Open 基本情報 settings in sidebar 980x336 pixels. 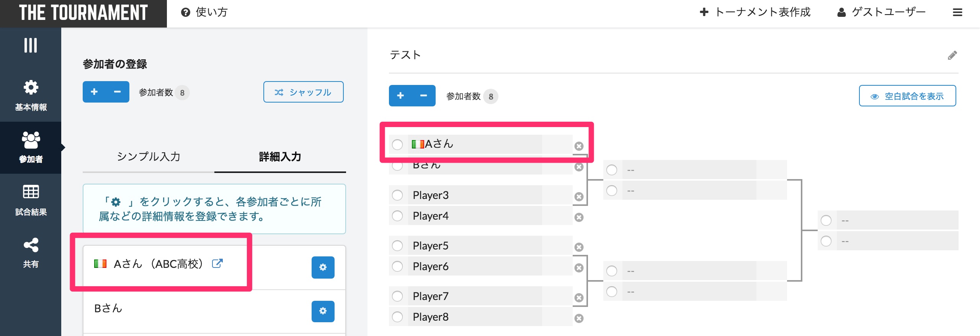(x=31, y=95)
